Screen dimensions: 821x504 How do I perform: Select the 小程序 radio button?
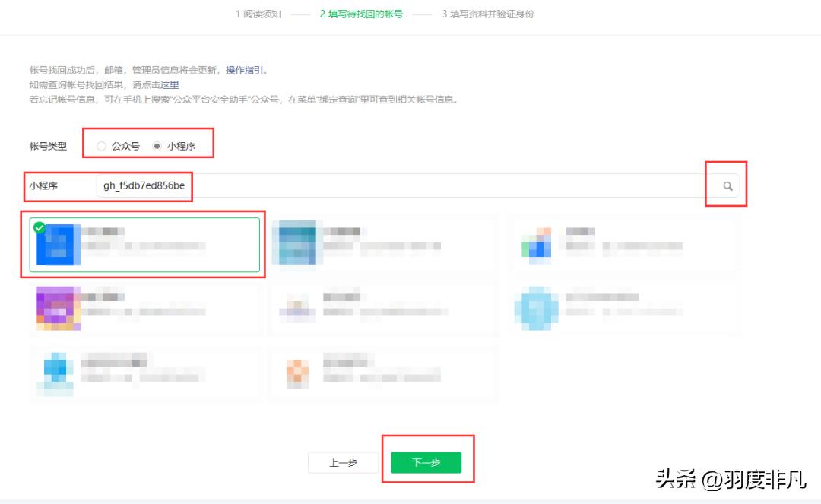[155, 145]
